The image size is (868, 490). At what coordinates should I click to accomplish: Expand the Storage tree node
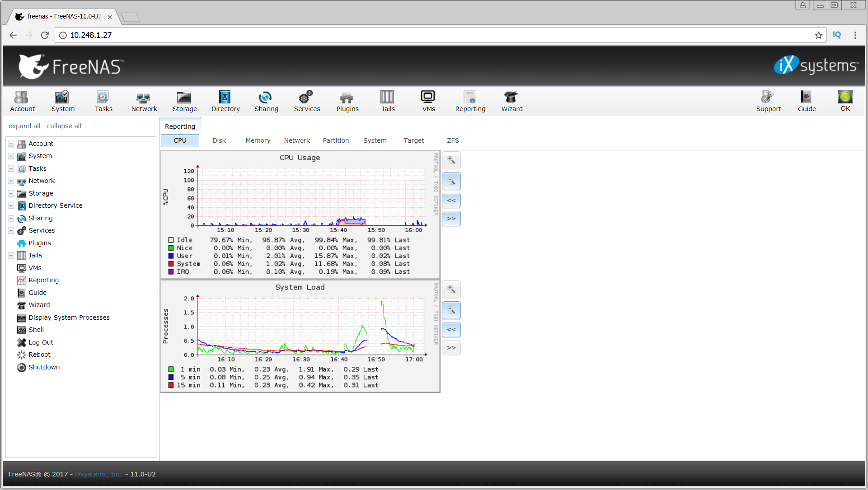tap(11, 193)
